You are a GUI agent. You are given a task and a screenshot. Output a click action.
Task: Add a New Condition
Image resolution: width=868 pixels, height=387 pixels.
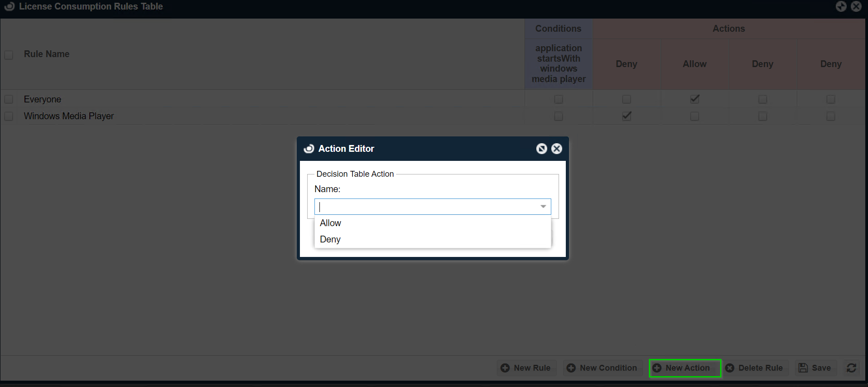point(602,368)
